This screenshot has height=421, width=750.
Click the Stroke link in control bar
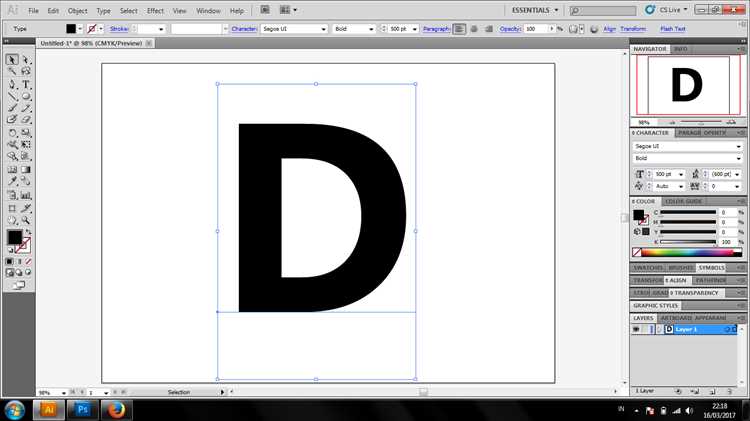click(119, 29)
